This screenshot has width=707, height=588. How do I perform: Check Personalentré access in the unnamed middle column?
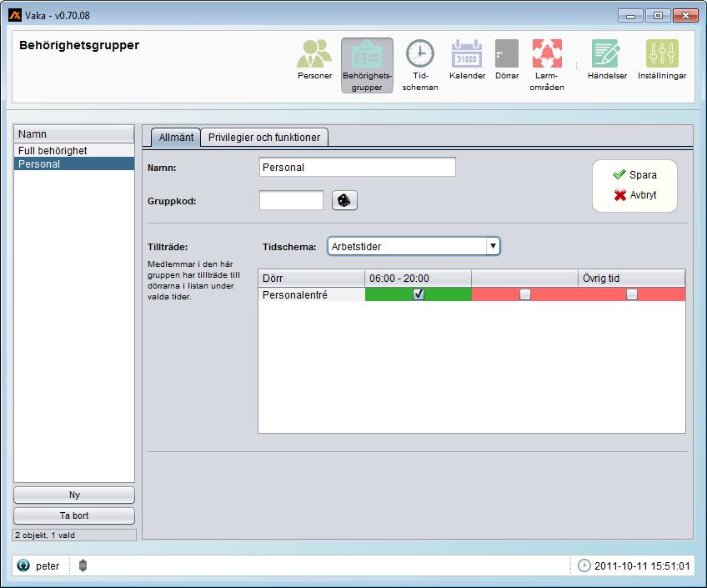(x=525, y=294)
